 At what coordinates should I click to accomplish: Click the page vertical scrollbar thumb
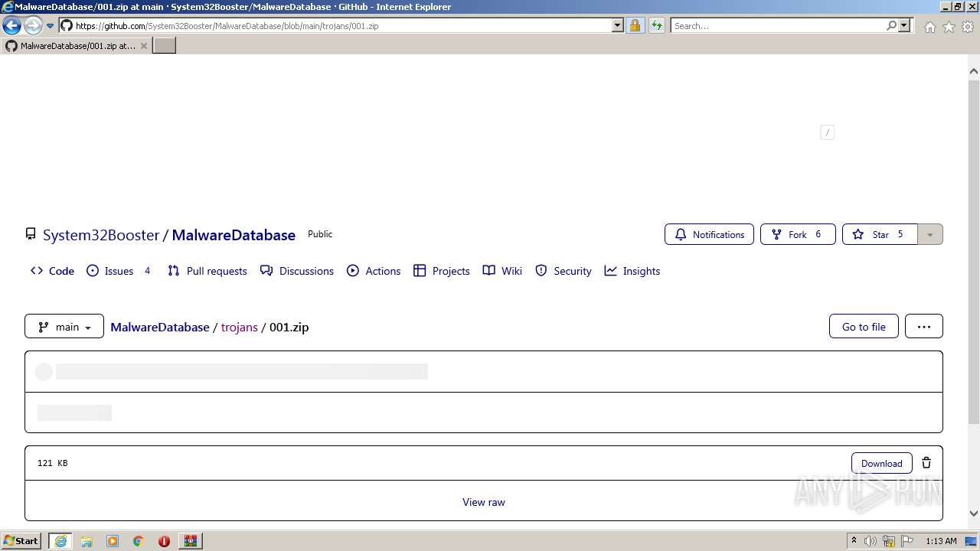[x=974, y=251]
